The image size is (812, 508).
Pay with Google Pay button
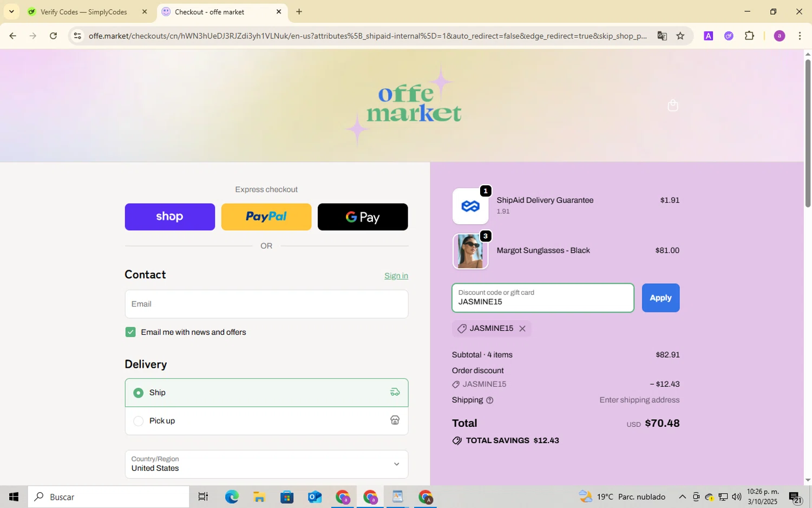(x=363, y=217)
